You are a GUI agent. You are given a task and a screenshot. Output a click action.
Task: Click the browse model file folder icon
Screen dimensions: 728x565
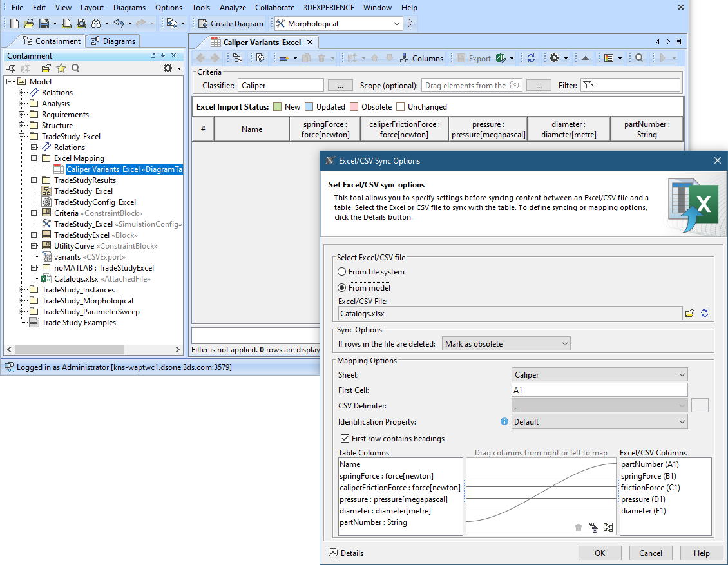click(x=690, y=313)
